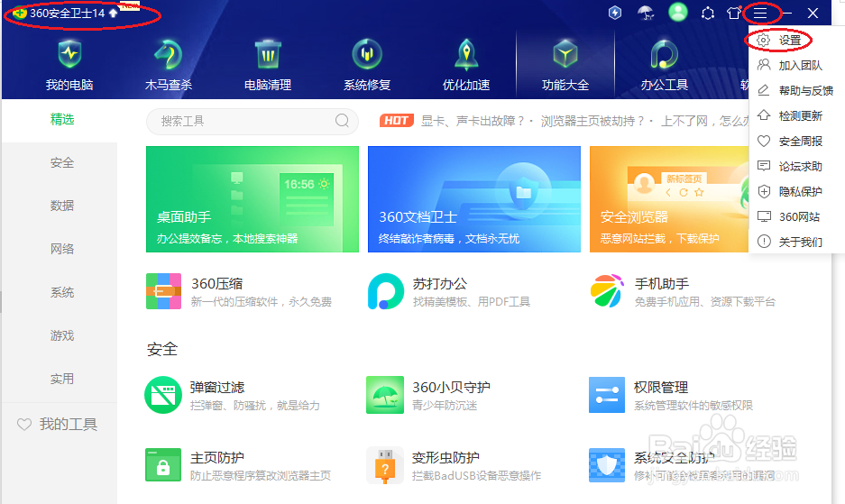The width and height of the screenshot is (845, 504).
Task: Click link 浏览器主页被劫持？
Action: pos(592,121)
